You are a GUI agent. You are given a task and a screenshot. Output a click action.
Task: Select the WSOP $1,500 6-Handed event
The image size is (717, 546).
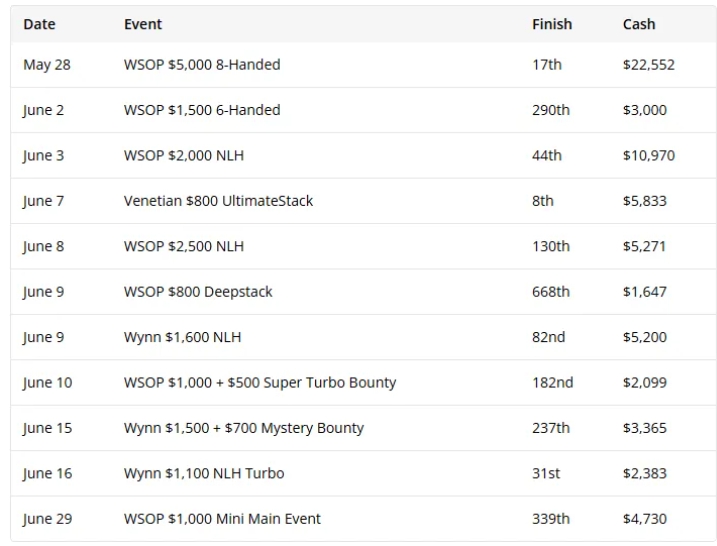click(x=202, y=110)
